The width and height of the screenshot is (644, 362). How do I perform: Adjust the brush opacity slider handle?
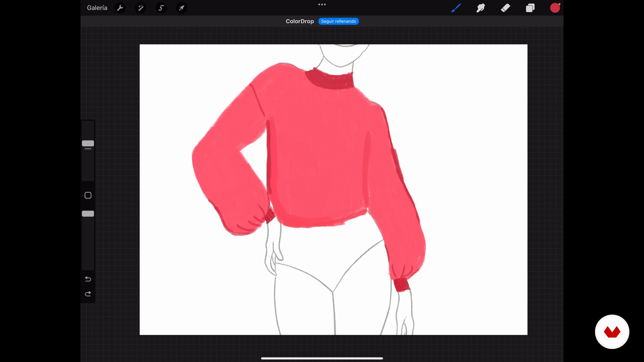click(88, 214)
